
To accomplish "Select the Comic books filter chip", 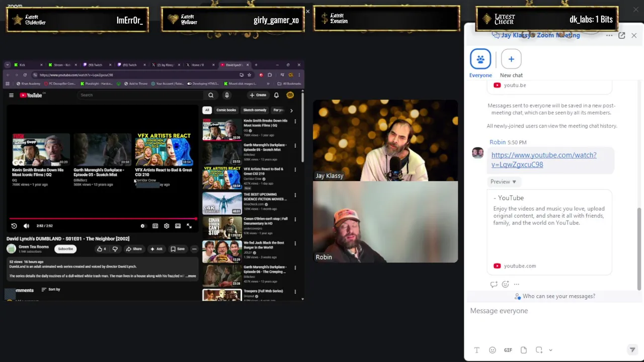I will pyautogui.click(x=226, y=110).
